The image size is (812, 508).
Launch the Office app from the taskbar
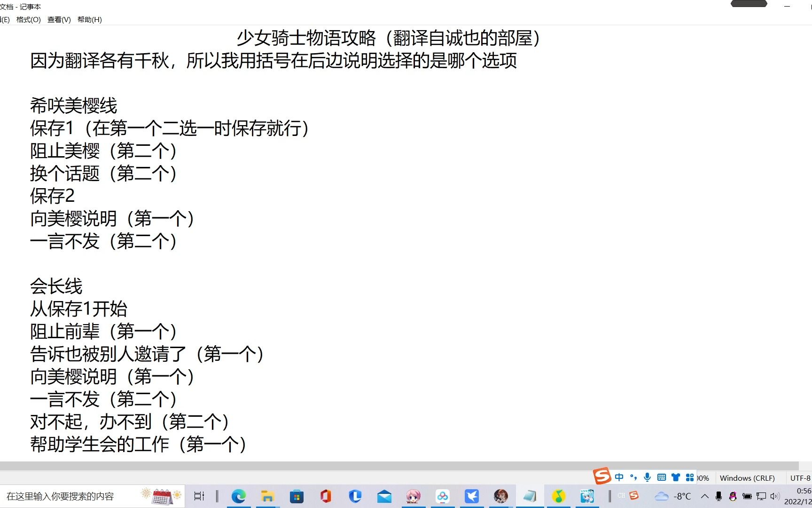tap(326, 496)
